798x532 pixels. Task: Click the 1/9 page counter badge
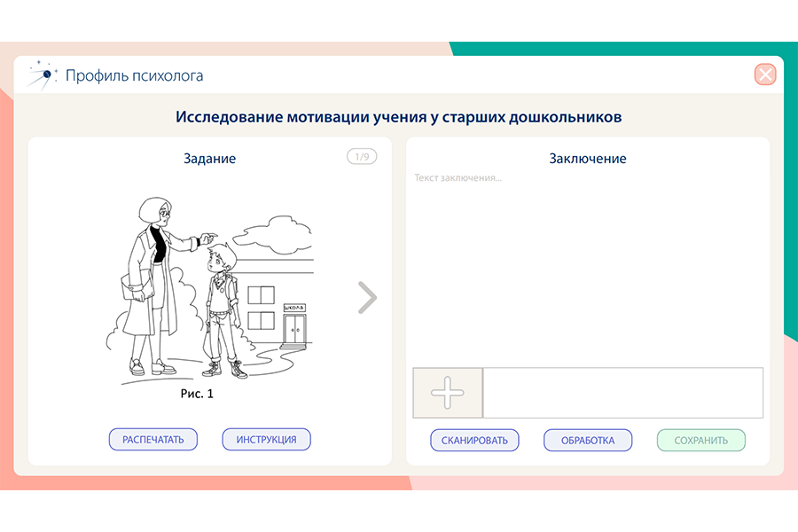pos(362,157)
